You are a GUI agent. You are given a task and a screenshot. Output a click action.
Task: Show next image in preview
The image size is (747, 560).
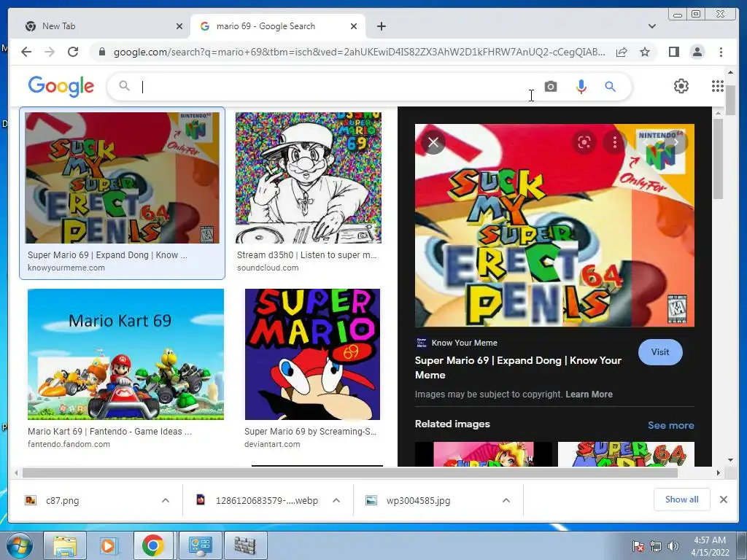point(676,142)
